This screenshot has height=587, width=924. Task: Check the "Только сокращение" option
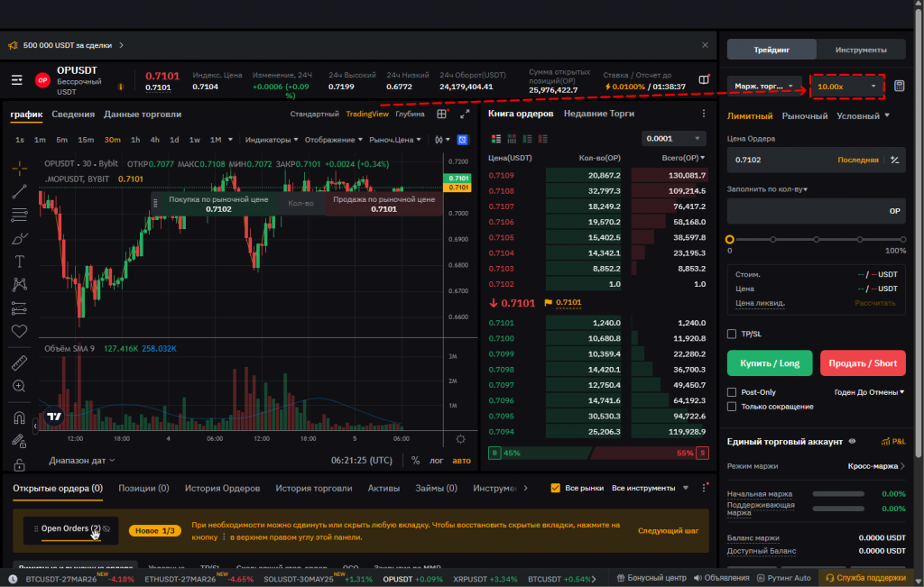[732, 407]
